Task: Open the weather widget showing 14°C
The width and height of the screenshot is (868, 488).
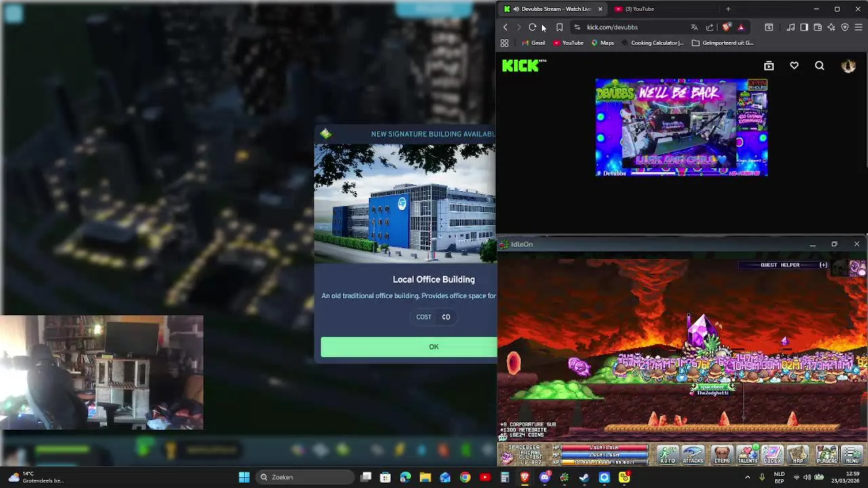Action: point(37,477)
